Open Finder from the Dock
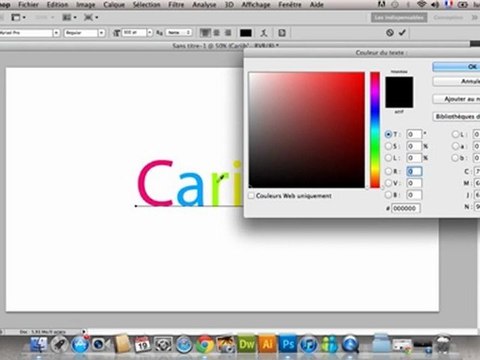Viewport: 480px width, 360px height. click(x=38, y=344)
